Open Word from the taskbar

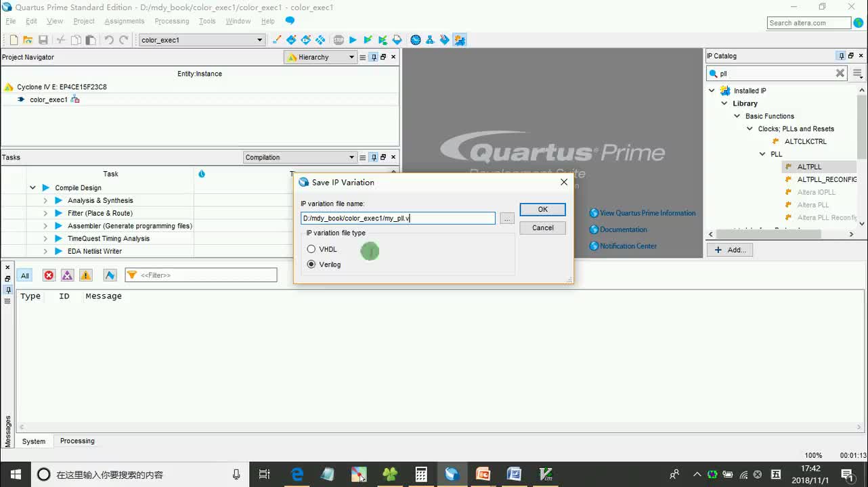tap(514, 474)
